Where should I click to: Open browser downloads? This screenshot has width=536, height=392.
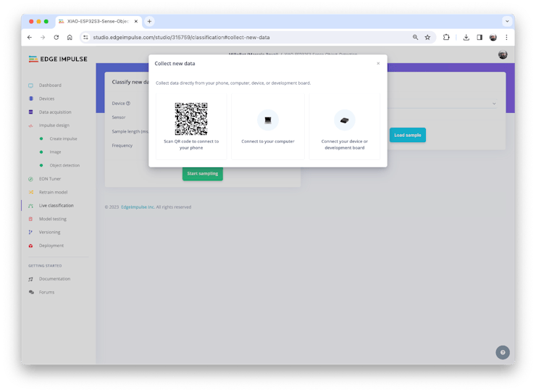click(466, 37)
